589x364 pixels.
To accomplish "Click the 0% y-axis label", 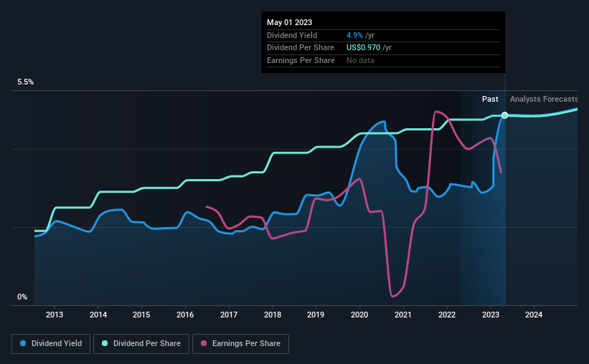I will tap(22, 297).
